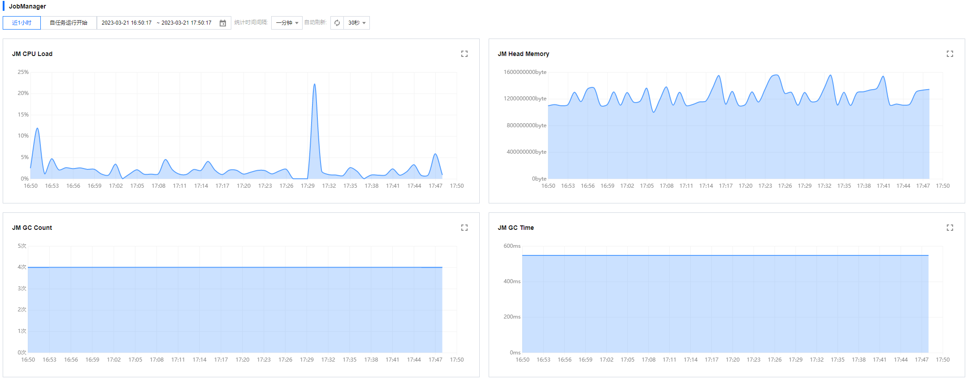Viewport: 980px width, 384px height.
Task: Expand JM Head Memory chart fullscreen
Action: tap(950, 54)
